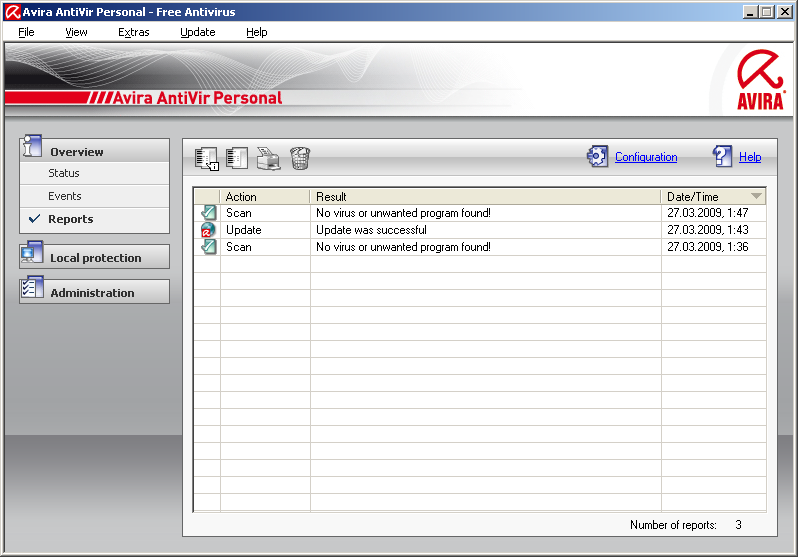Click the Help question mark icon
The width and height of the screenshot is (798, 557).
tap(722, 156)
